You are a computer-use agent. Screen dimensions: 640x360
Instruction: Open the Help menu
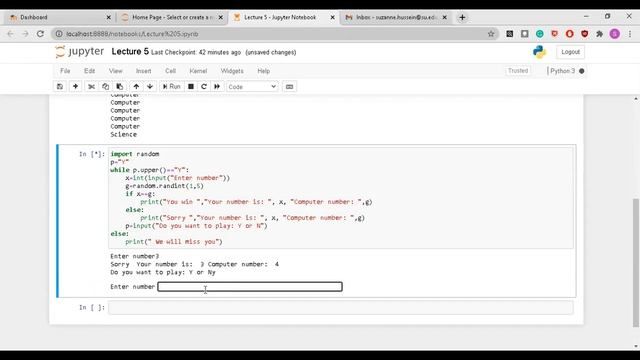pyautogui.click(x=264, y=71)
